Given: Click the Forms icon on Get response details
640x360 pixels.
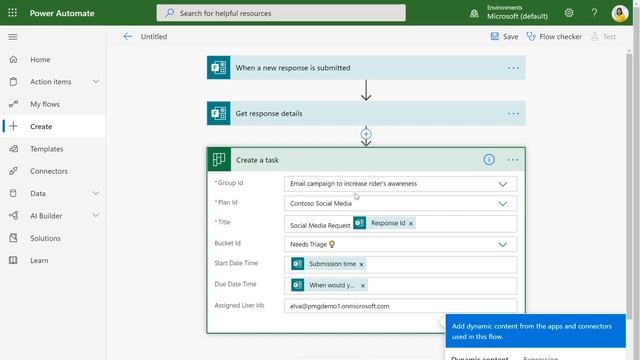Looking at the screenshot, I should [x=218, y=113].
